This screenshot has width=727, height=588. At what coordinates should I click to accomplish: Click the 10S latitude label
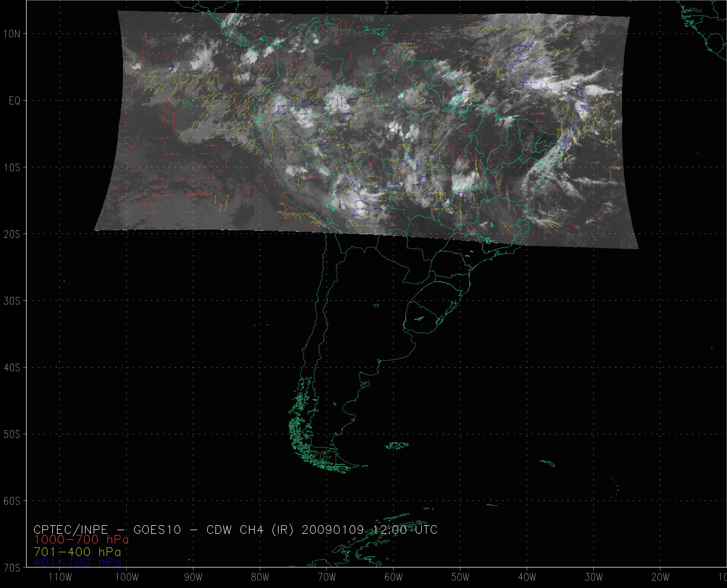coord(12,167)
